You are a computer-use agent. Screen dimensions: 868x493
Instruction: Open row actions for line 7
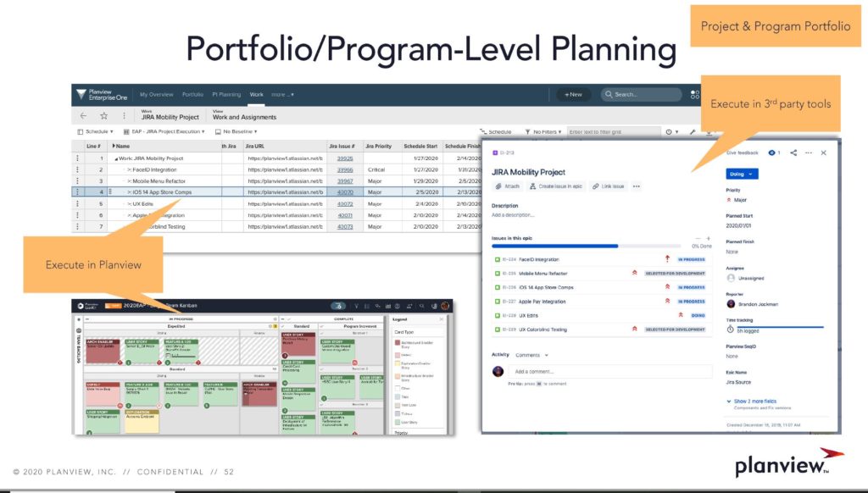[77, 226]
